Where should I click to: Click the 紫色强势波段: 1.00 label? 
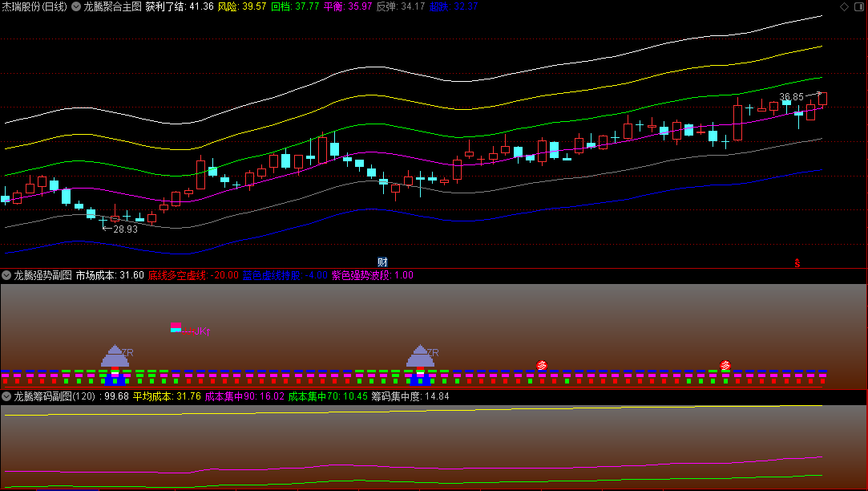click(373, 275)
